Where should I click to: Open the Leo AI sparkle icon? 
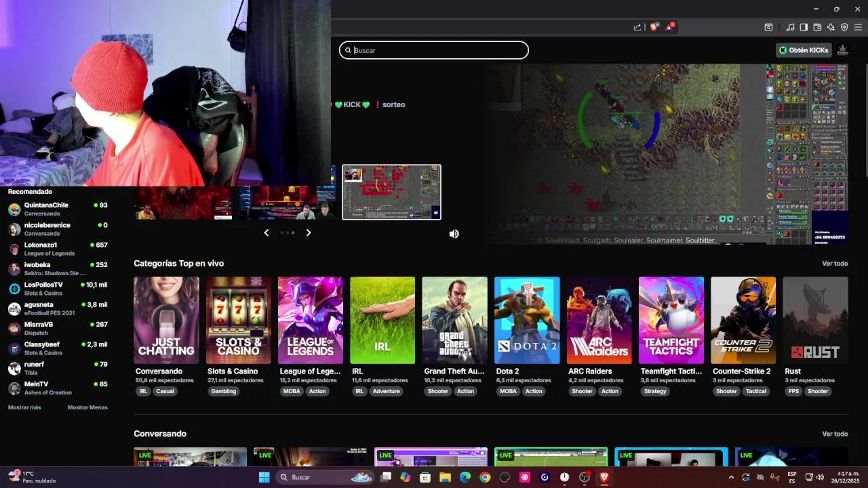click(831, 27)
